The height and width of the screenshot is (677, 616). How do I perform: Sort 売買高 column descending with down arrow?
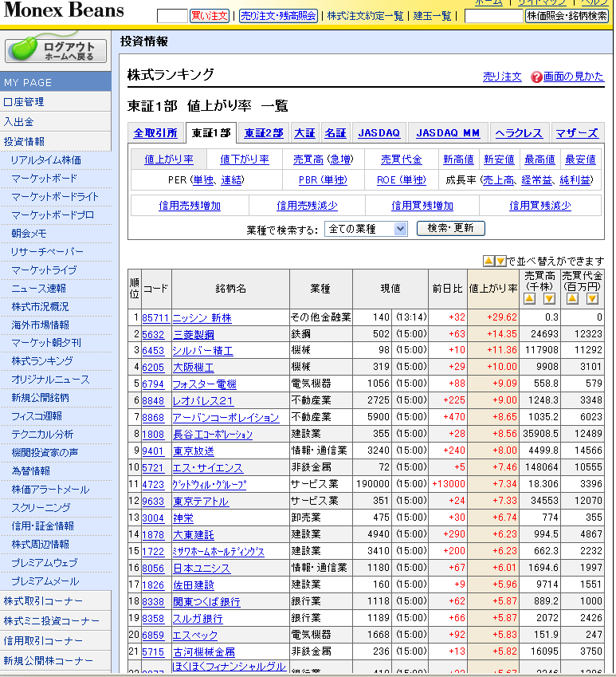point(549,299)
